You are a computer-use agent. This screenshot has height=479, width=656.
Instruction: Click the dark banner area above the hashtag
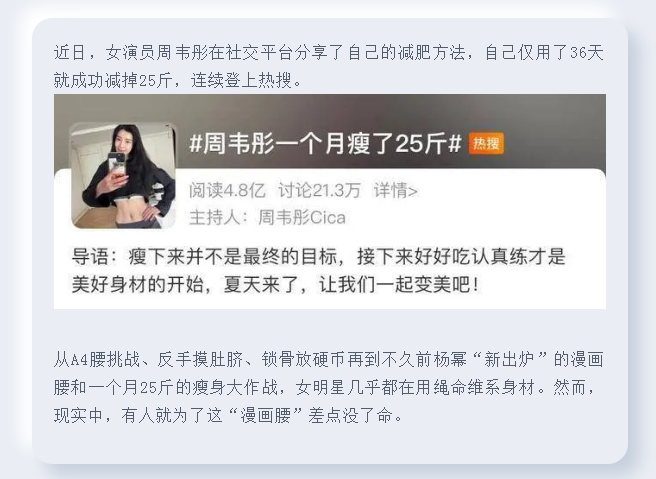330,108
